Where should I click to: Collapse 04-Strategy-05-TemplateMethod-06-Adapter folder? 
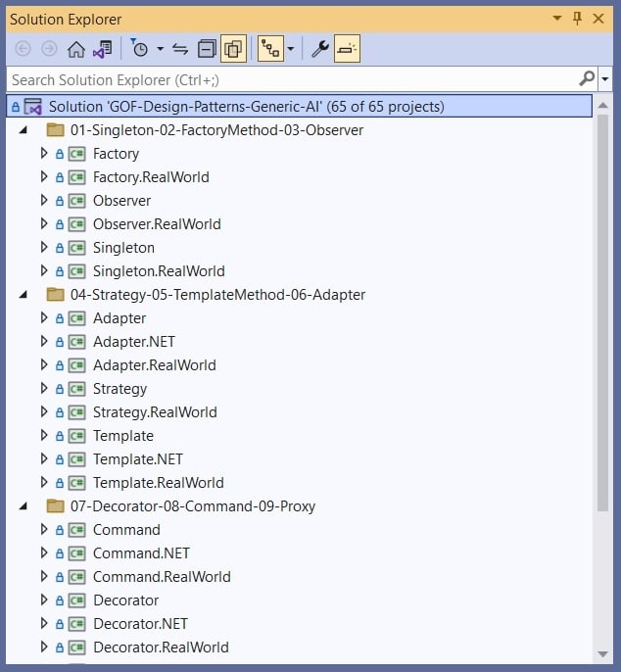click(x=24, y=295)
